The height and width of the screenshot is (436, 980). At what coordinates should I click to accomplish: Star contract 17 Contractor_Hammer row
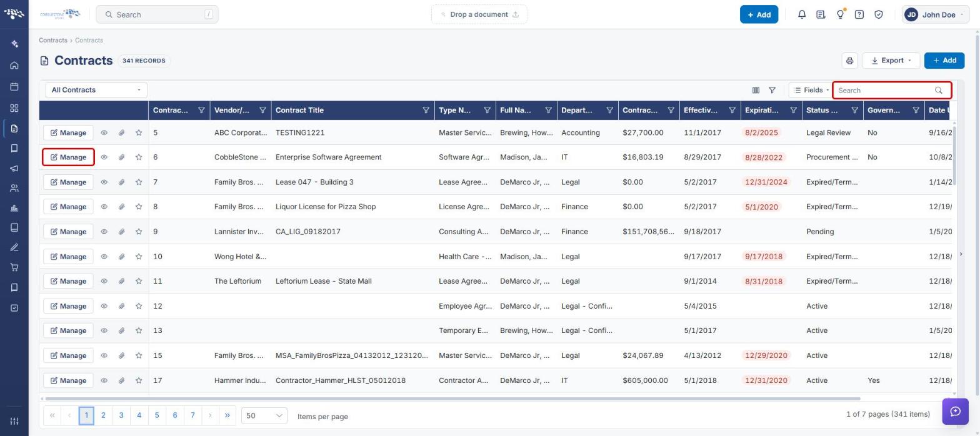[139, 380]
